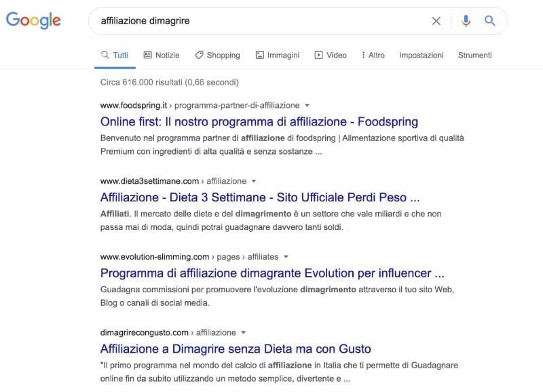
Task: Click the magnifier icon next to Tutti
Action: (105, 55)
